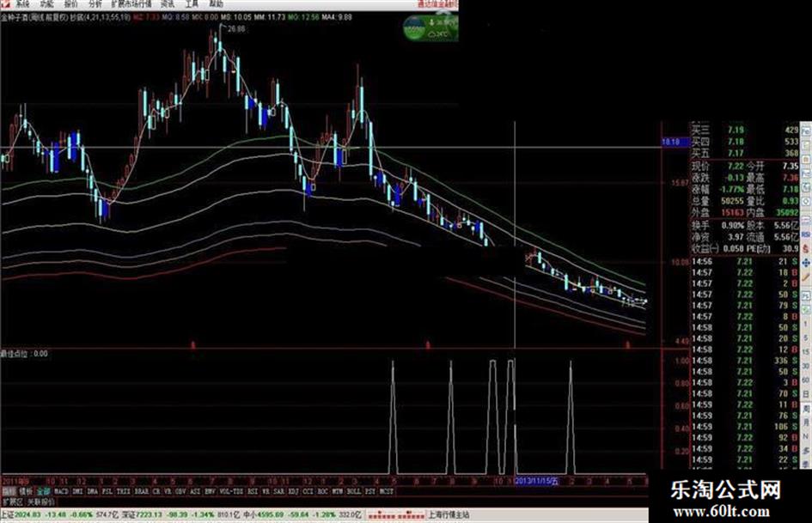
Task: Select the MCST indicator tab
Action: tap(387, 491)
